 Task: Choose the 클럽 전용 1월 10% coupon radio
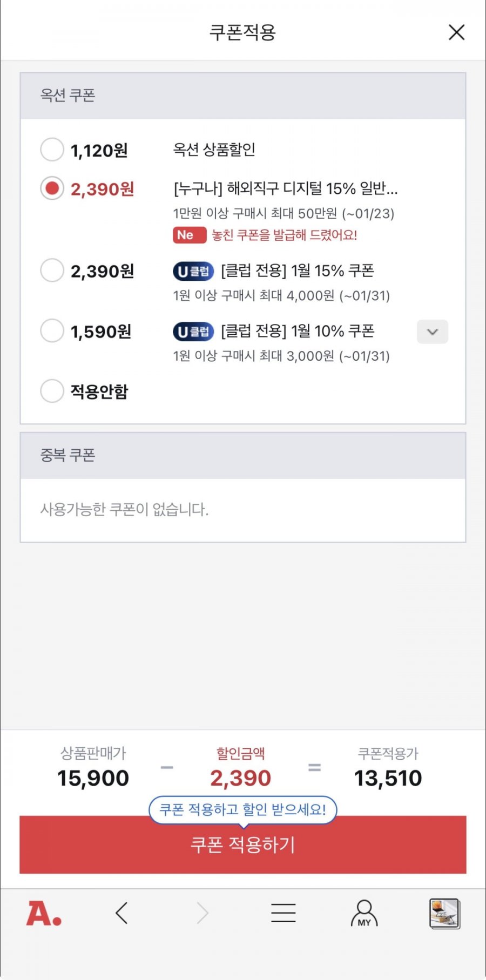(52, 331)
